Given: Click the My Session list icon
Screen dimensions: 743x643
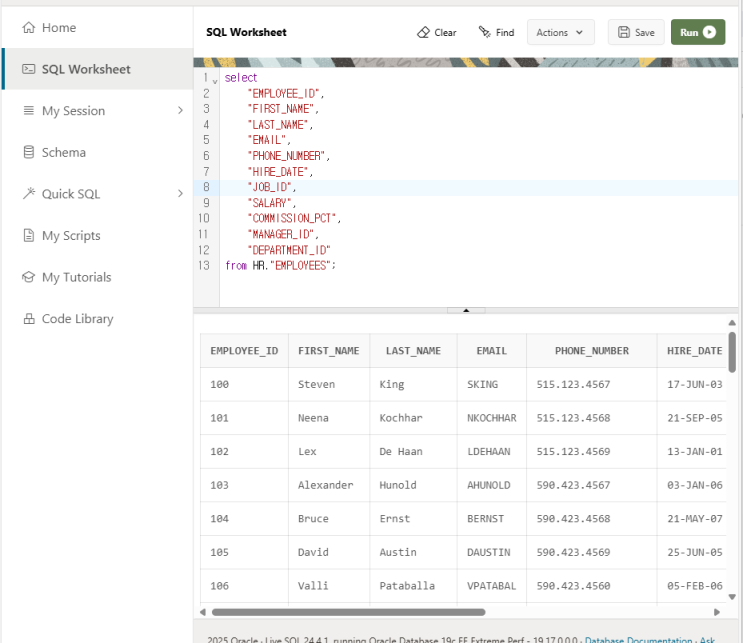Looking at the screenshot, I should click(28, 110).
